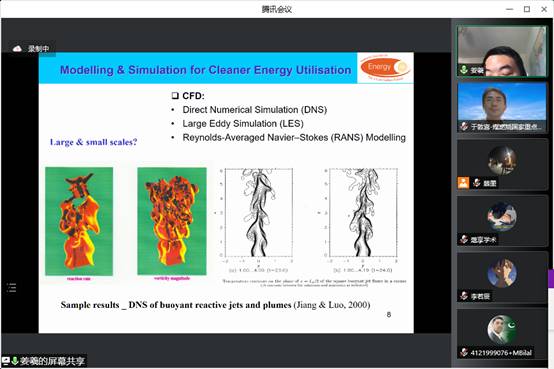Select the fourth participant's round avatar
Viewport: 554px width, 369px height.
502,217
